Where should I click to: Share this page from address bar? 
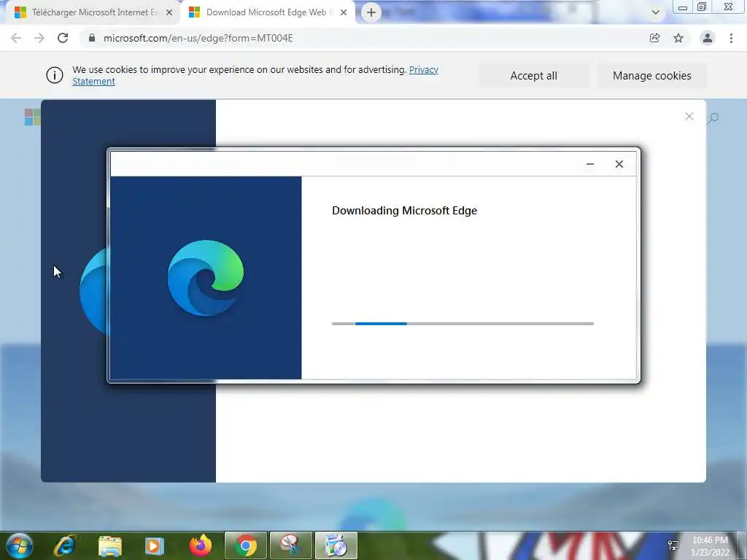tap(654, 38)
